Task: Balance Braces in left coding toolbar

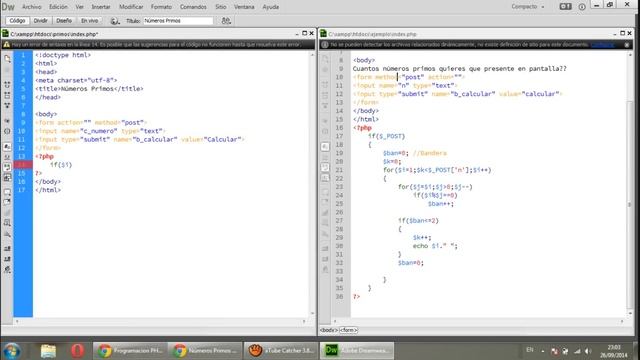Action: [7, 131]
